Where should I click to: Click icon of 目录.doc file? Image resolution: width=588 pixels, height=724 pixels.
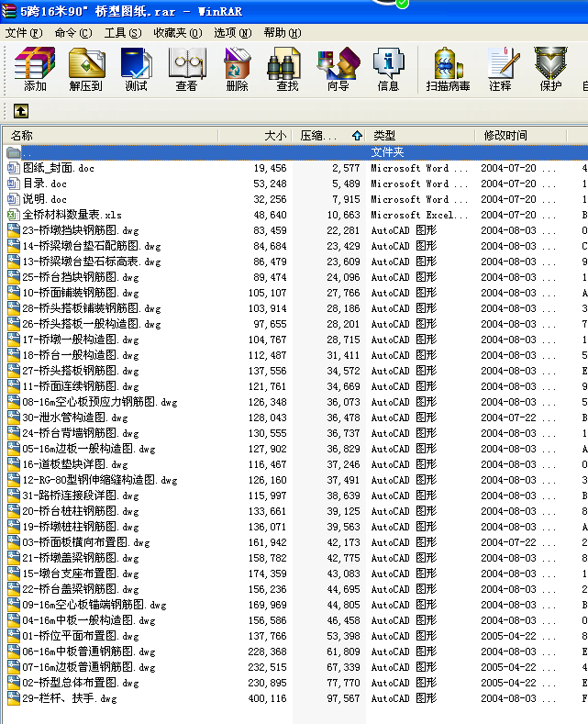pyautogui.click(x=14, y=184)
